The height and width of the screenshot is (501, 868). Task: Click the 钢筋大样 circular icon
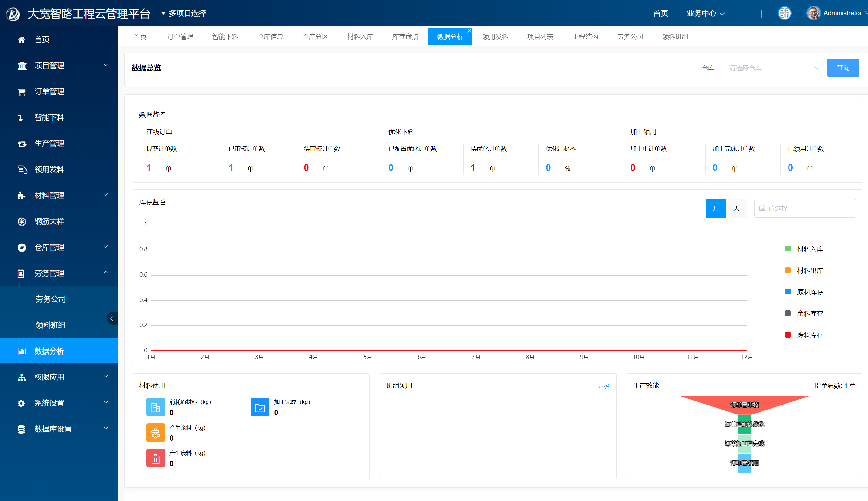(x=22, y=221)
